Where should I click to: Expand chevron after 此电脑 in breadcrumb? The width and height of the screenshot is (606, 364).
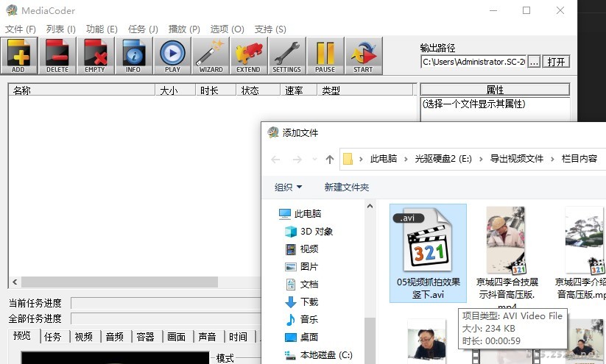tap(406, 159)
